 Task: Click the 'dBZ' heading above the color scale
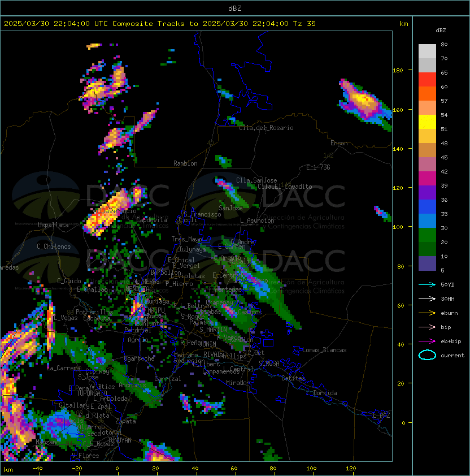[441, 31]
